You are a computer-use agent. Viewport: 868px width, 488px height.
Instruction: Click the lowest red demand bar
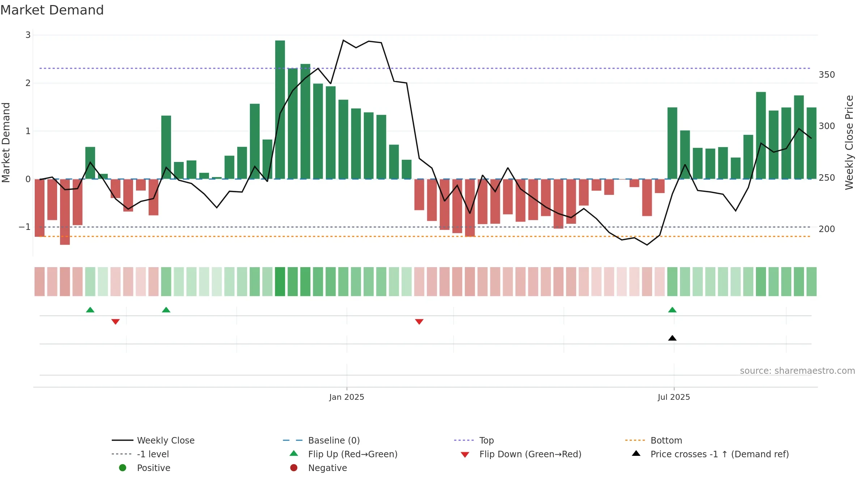point(65,212)
